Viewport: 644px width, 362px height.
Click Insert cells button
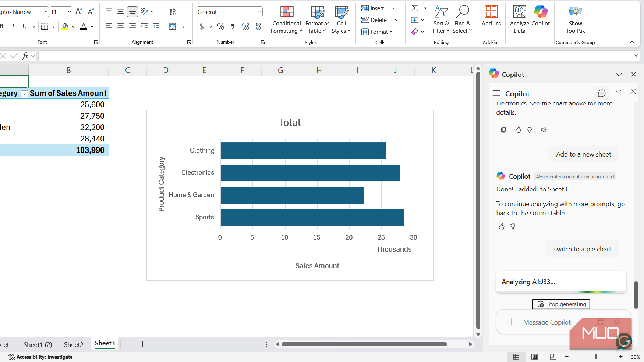(x=373, y=8)
